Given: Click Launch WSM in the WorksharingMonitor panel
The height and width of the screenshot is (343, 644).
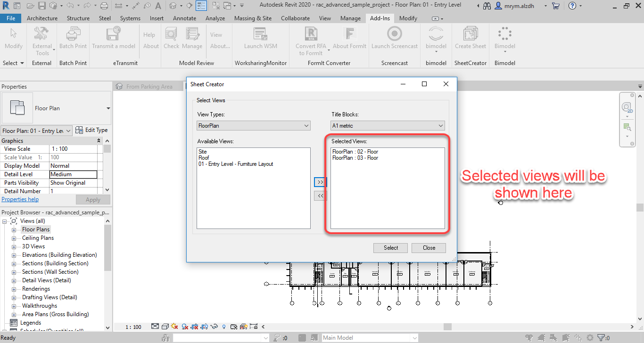Looking at the screenshot, I should (x=261, y=38).
